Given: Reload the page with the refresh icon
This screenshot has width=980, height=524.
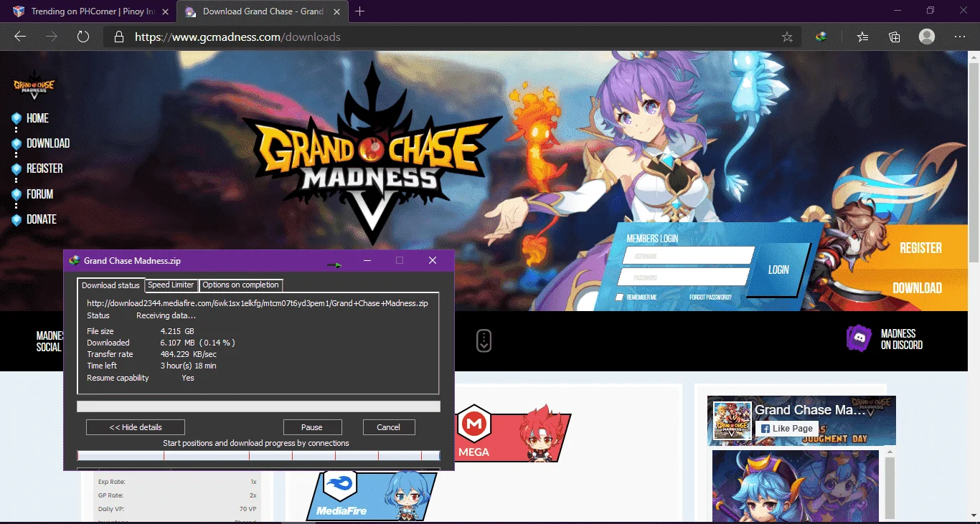Looking at the screenshot, I should tap(83, 37).
